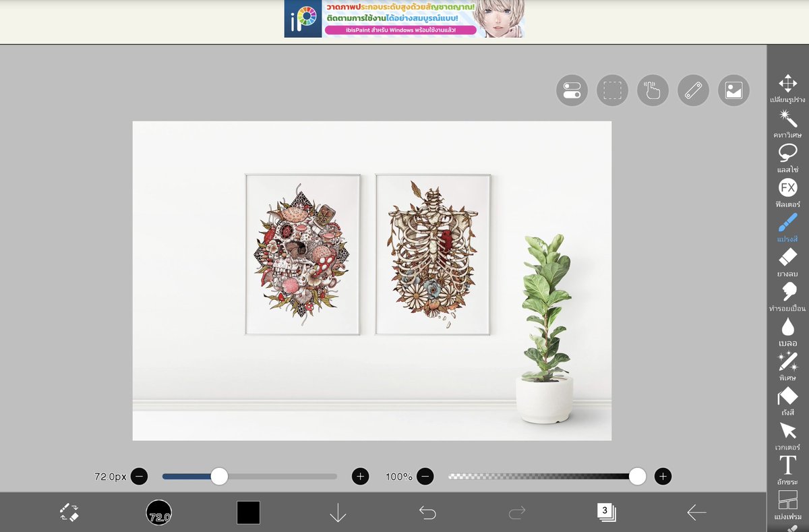Select the Eraser tool (ยางลบ)
The width and height of the screenshot is (809, 532).
(787, 263)
